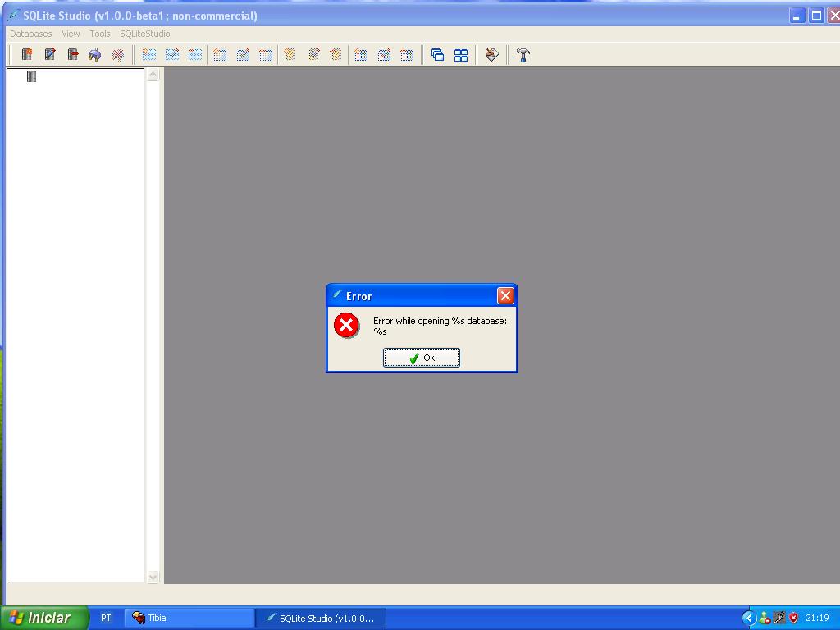Viewport: 840px width, 630px height.
Task: Expand hidden system tray icons arrow
Action: click(748, 619)
